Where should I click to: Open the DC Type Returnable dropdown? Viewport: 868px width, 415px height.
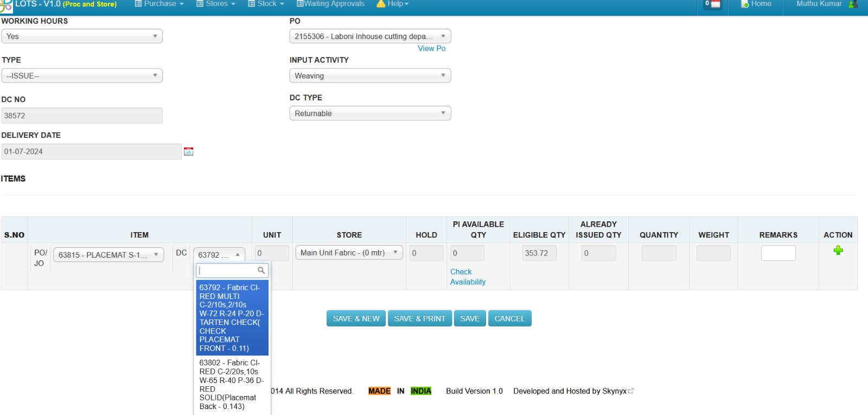point(370,113)
